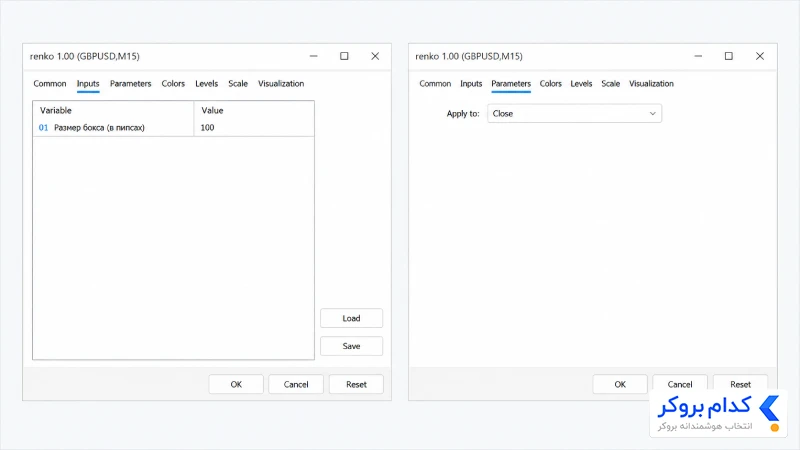Open Visualization tab in right dialog
This screenshot has height=450, width=800.
(x=651, y=84)
